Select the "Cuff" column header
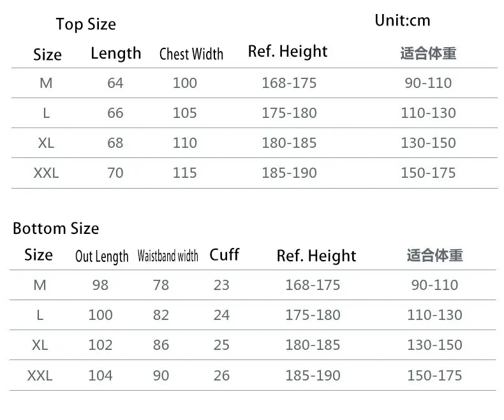This screenshot has height=420, width=504. (x=224, y=255)
